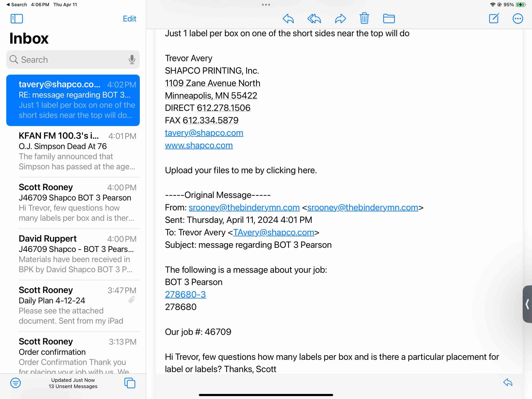
Task: Tap the bottom-right quick reply arrow
Action: pos(508,382)
